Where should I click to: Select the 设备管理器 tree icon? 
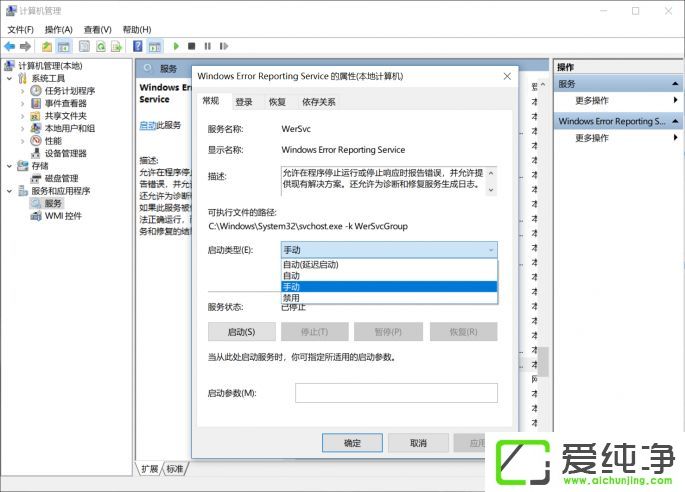(36, 153)
